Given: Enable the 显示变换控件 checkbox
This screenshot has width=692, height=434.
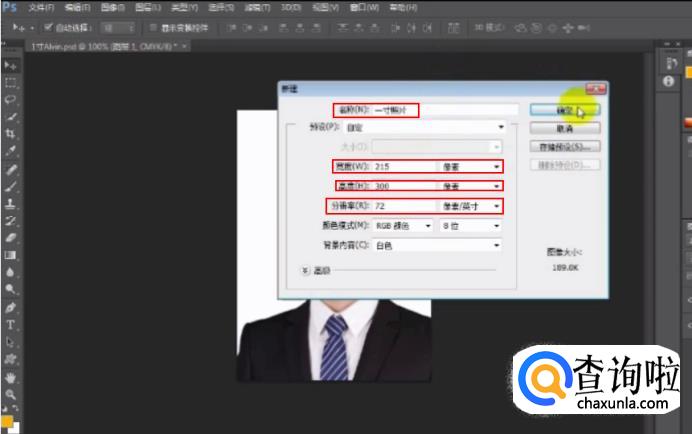Looking at the screenshot, I should tap(152, 27).
